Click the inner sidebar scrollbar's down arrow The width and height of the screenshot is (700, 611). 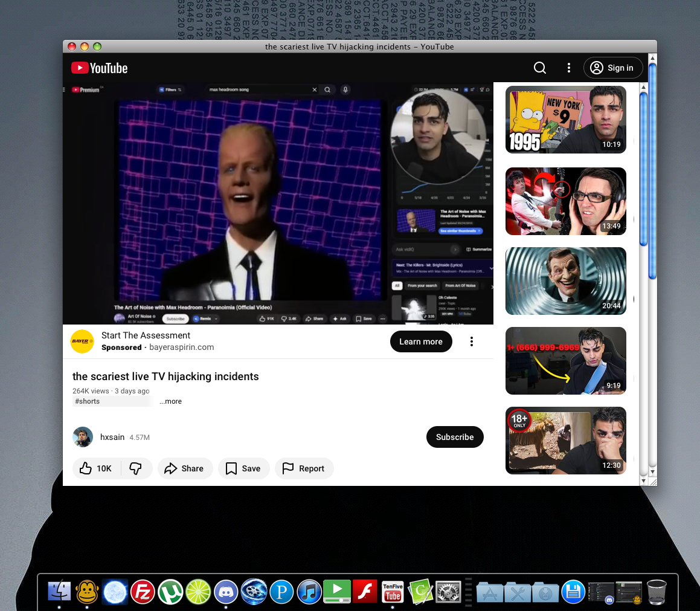tap(643, 481)
